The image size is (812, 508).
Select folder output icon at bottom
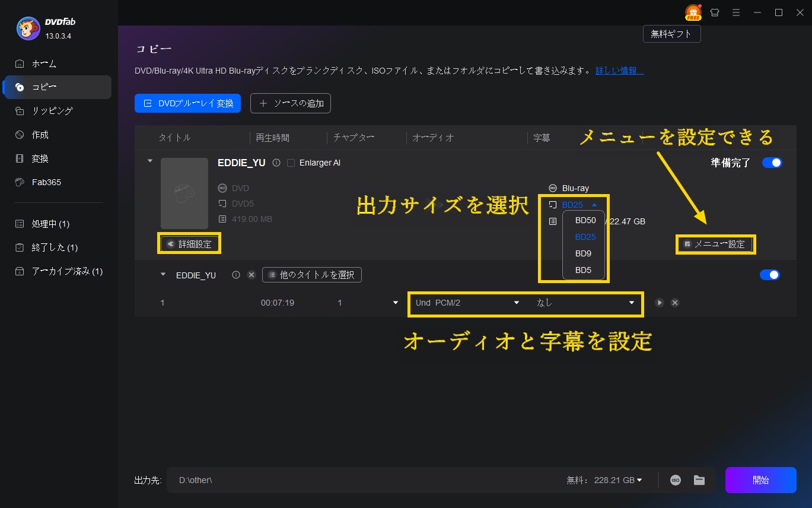pos(699,480)
